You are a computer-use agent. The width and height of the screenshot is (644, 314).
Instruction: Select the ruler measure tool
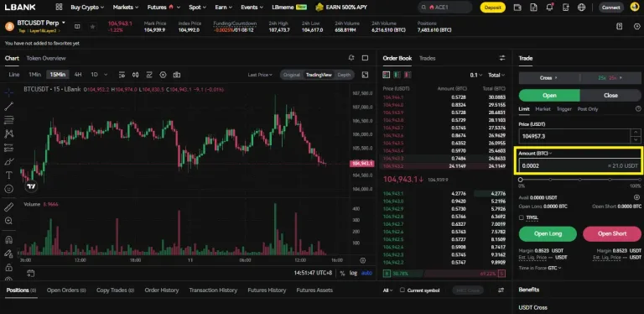[x=8, y=207]
